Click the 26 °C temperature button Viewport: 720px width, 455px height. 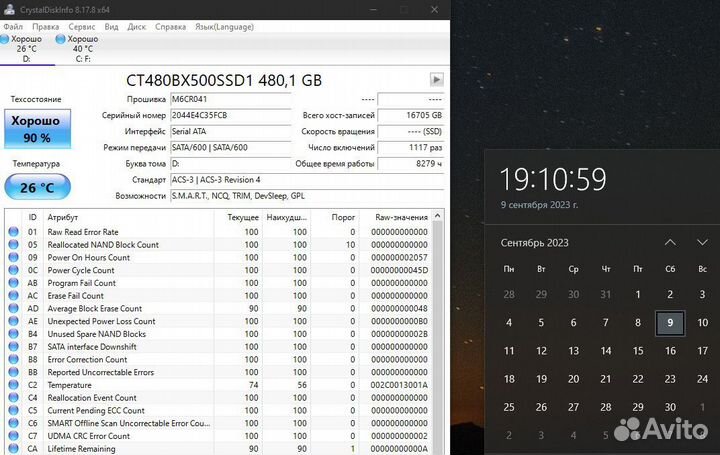(37, 187)
